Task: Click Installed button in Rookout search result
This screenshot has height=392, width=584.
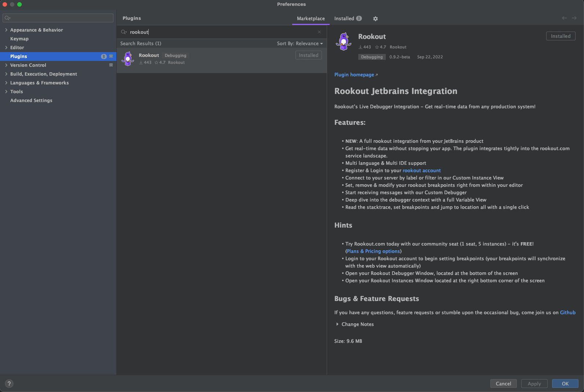Action: 308,55
